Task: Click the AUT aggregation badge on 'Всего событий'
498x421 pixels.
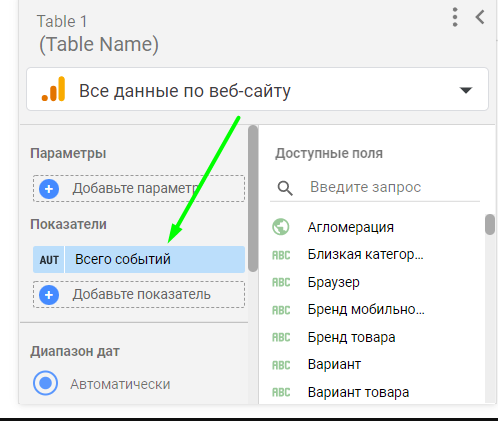Action: tap(49, 260)
